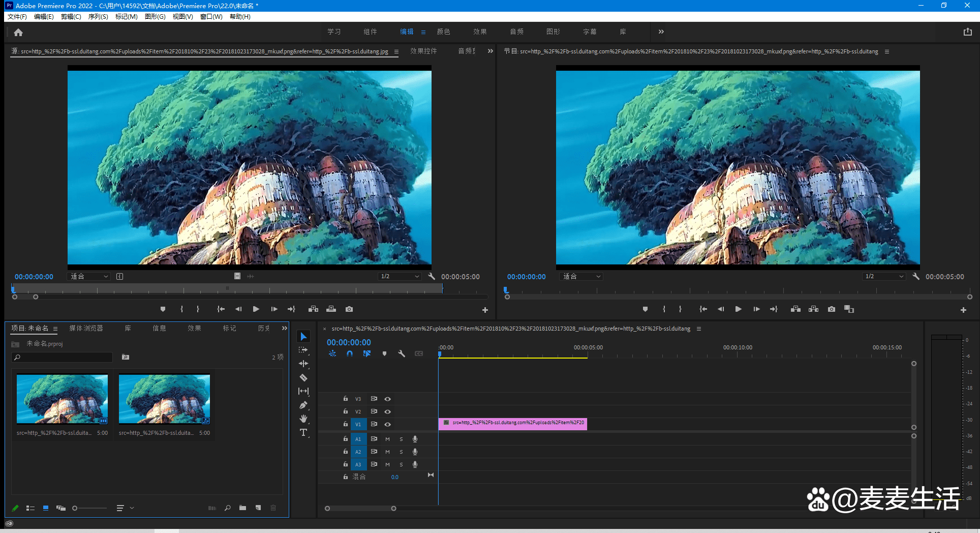Select the Pen tool
This screenshot has height=533, width=980.
coord(303,405)
